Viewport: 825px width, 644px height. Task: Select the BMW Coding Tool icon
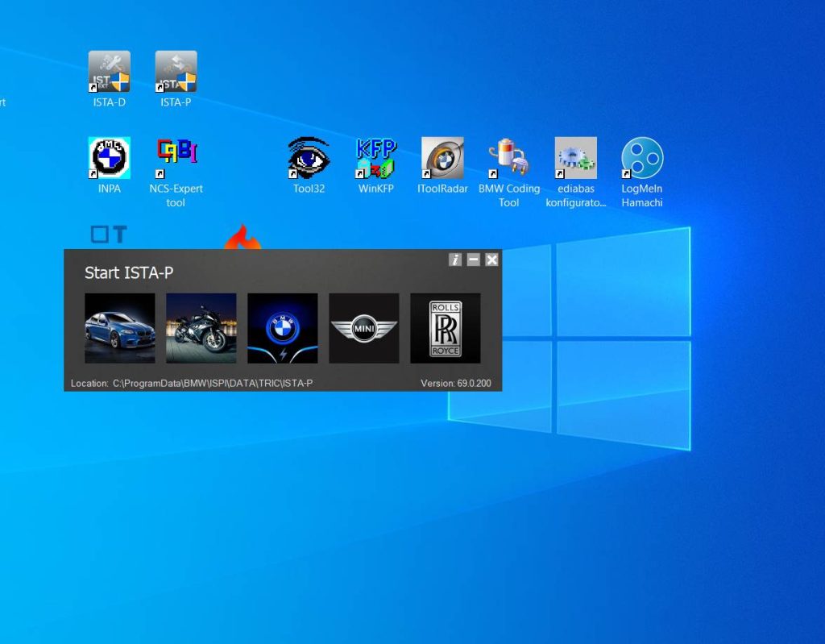pos(509,172)
